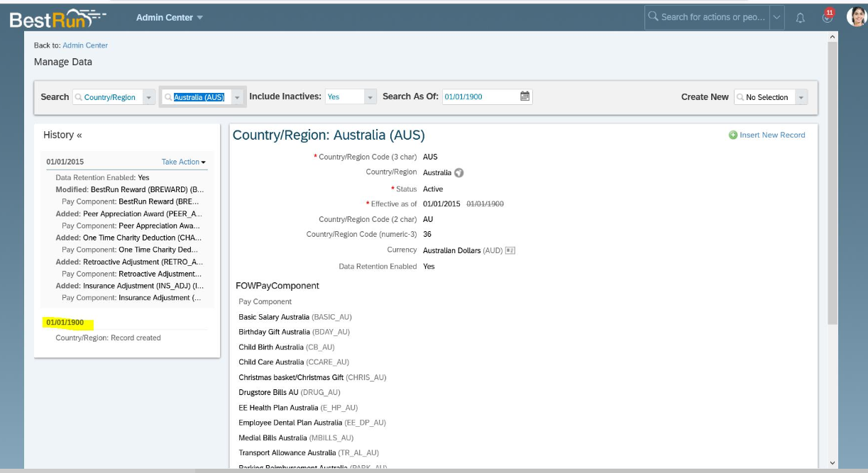Click the Birthday Gift Australia pay component

click(x=295, y=332)
